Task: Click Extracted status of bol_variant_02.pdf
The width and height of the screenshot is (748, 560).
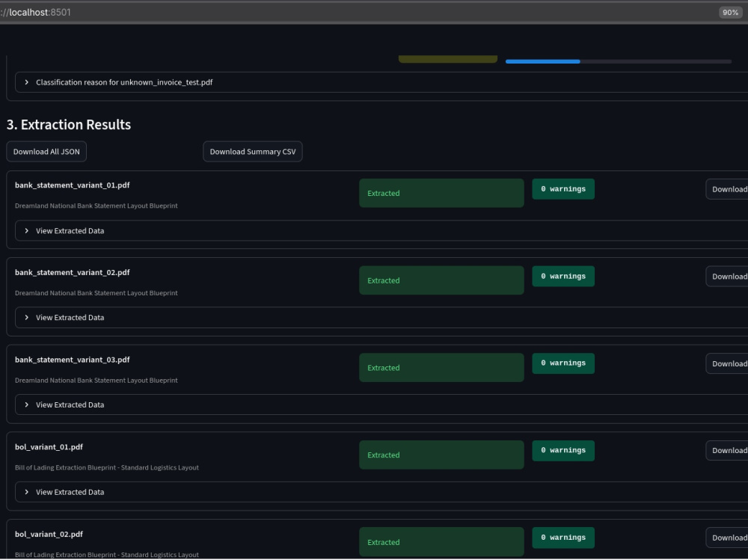Action: [441, 542]
